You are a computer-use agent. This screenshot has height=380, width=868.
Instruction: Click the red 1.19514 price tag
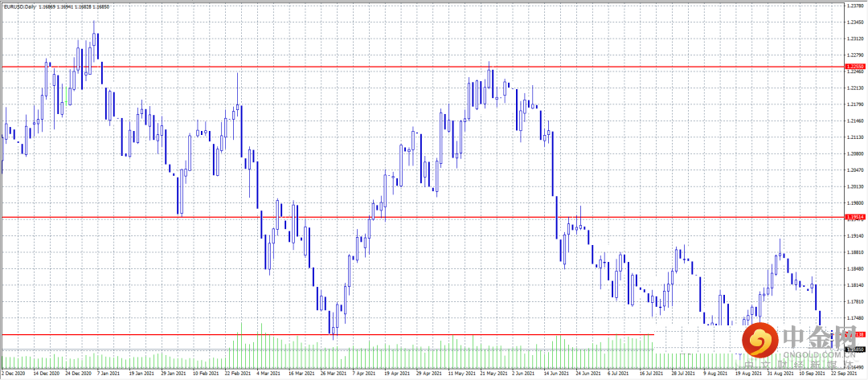click(x=856, y=218)
